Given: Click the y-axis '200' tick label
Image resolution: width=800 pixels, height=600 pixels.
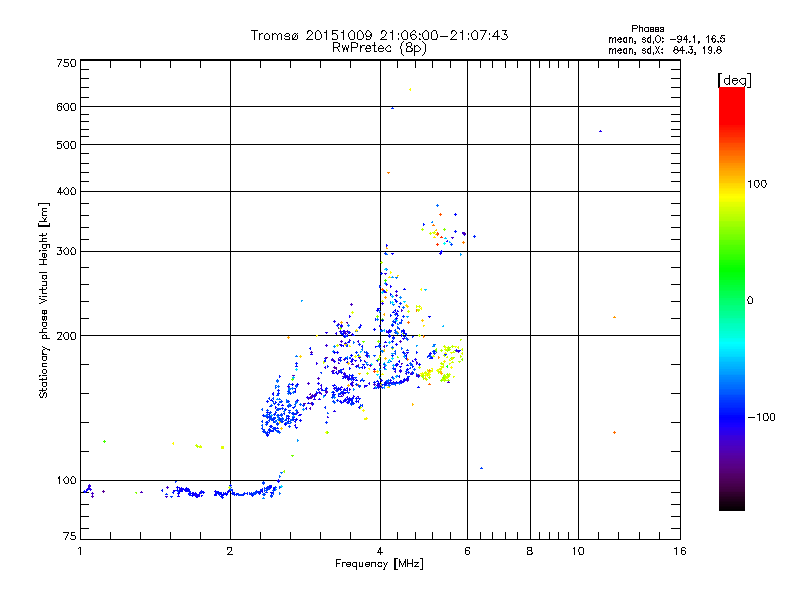Looking at the screenshot, I should (x=66, y=336).
